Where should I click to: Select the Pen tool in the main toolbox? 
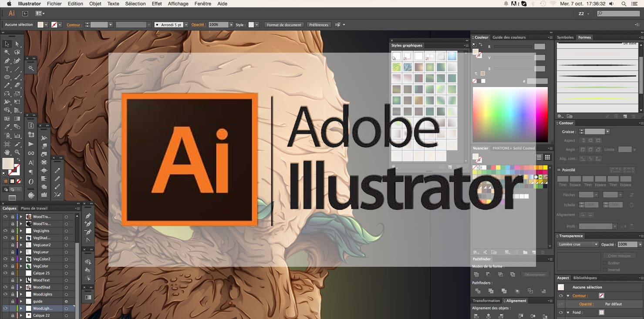click(x=7, y=61)
